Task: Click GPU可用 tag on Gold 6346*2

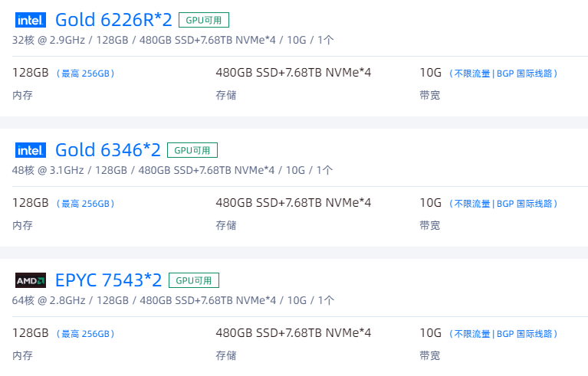Action: pos(193,150)
